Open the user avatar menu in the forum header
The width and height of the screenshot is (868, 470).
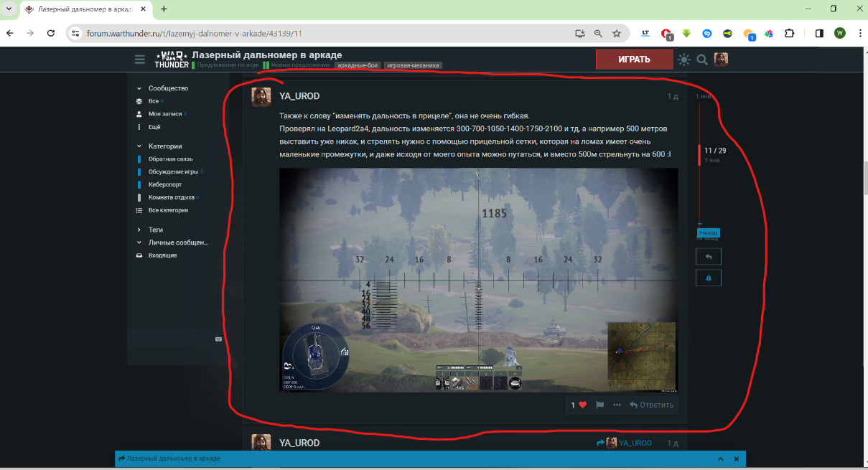tap(721, 60)
